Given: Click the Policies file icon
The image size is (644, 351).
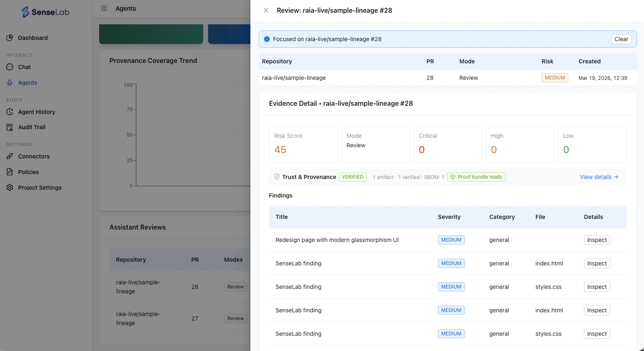Looking at the screenshot, I should tap(10, 172).
